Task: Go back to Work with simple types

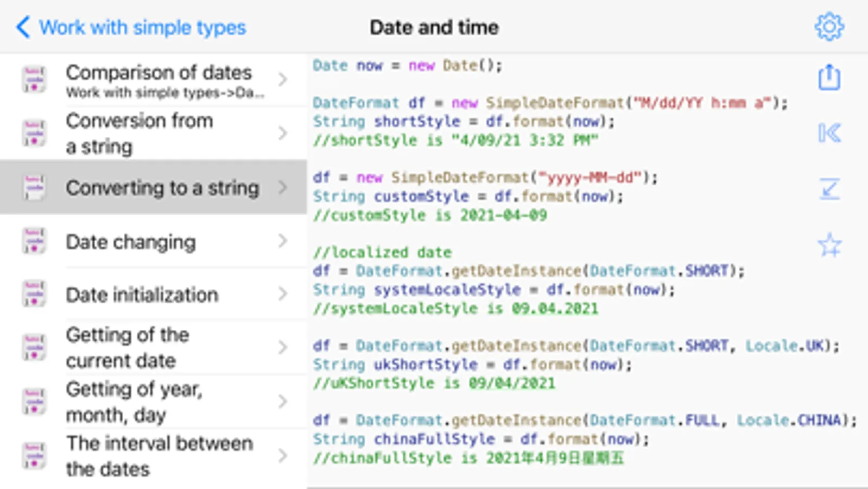Action: click(x=142, y=27)
